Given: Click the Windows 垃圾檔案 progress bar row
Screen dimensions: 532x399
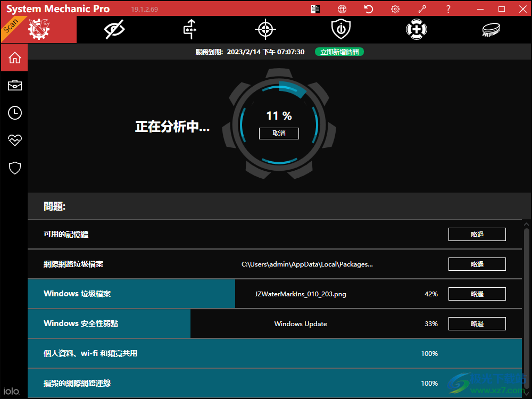Looking at the screenshot, I should pos(275,294).
